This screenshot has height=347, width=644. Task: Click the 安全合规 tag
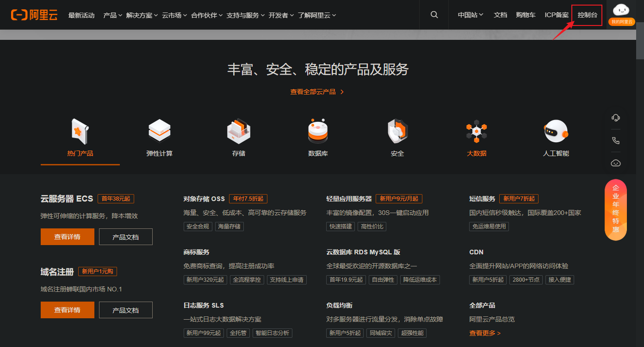(198, 227)
